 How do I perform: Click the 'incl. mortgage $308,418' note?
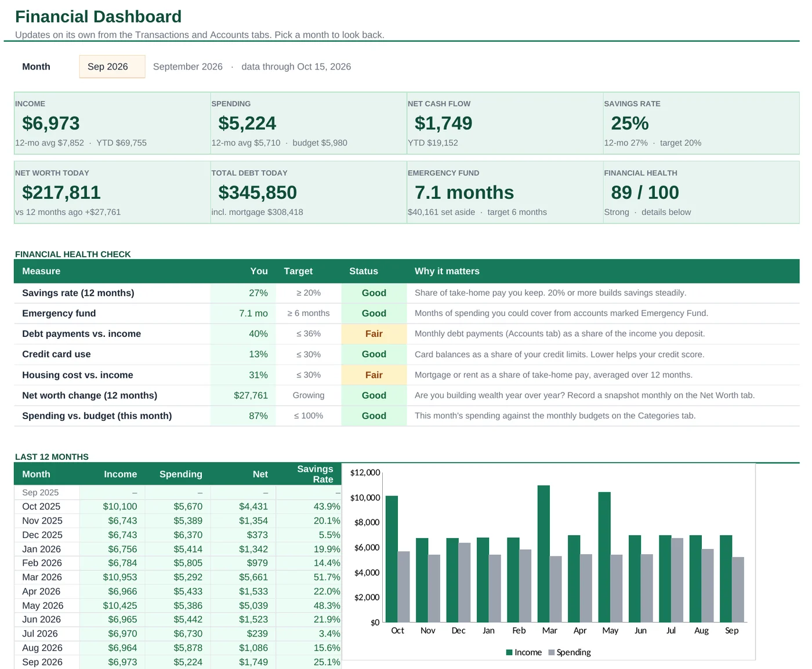(x=257, y=212)
